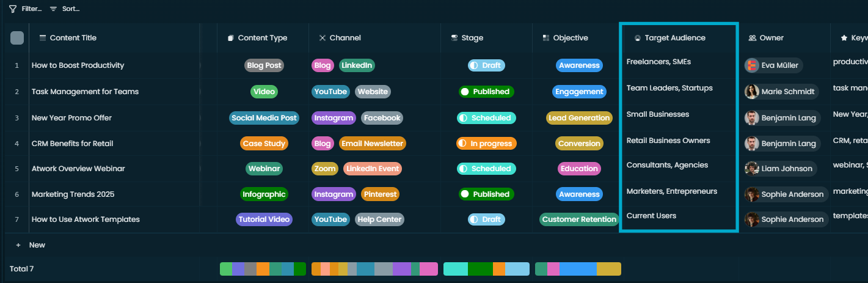
Task: Select the Target Audience column header
Action: pos(679,38)
